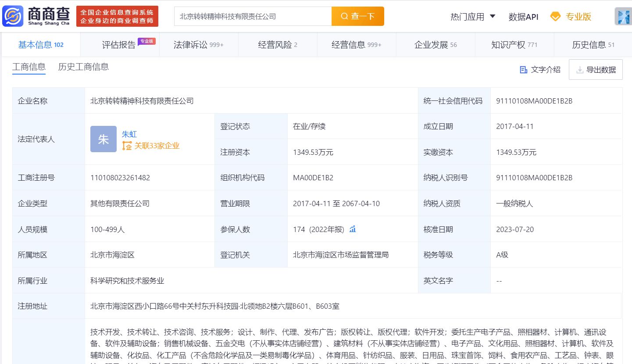The image size is (632, 364).
Task: Click 北京市海淀区 region value
Action: (112, 255)
